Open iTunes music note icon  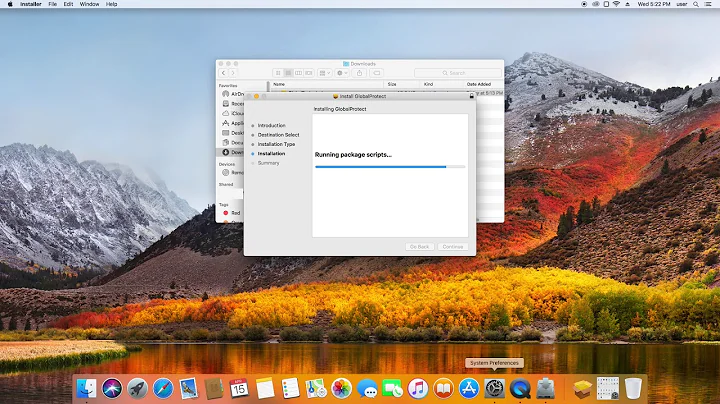click(x=418, y=389)
